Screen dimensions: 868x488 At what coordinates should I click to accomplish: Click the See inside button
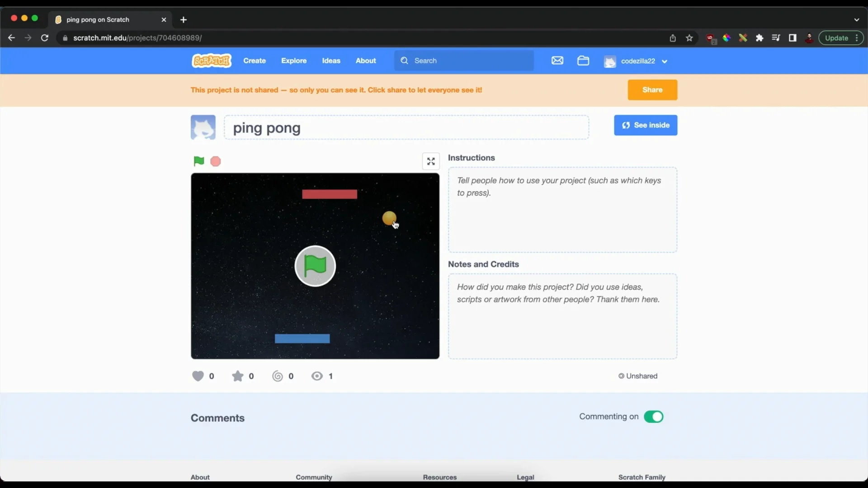tap(646, 125)
